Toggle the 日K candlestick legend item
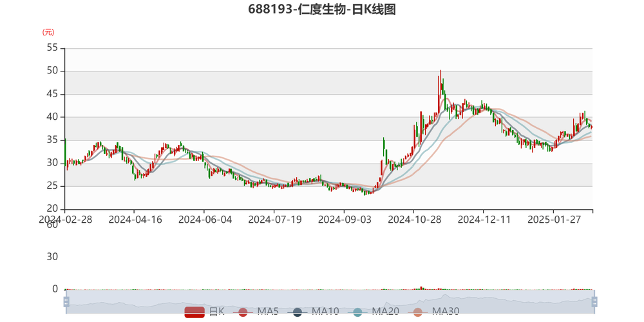The width and height of the screenshot is (644, 322). click(x=204, y=312)
